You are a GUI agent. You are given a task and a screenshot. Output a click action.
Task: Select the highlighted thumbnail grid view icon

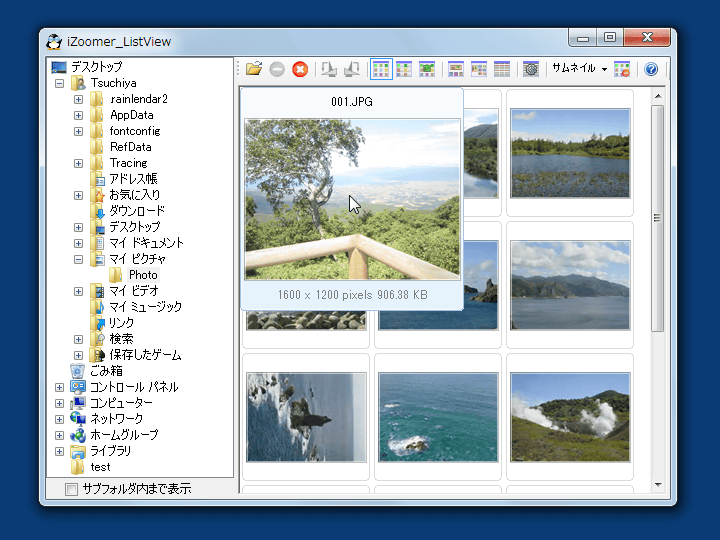pyautogui.click(x=381, y=69)
